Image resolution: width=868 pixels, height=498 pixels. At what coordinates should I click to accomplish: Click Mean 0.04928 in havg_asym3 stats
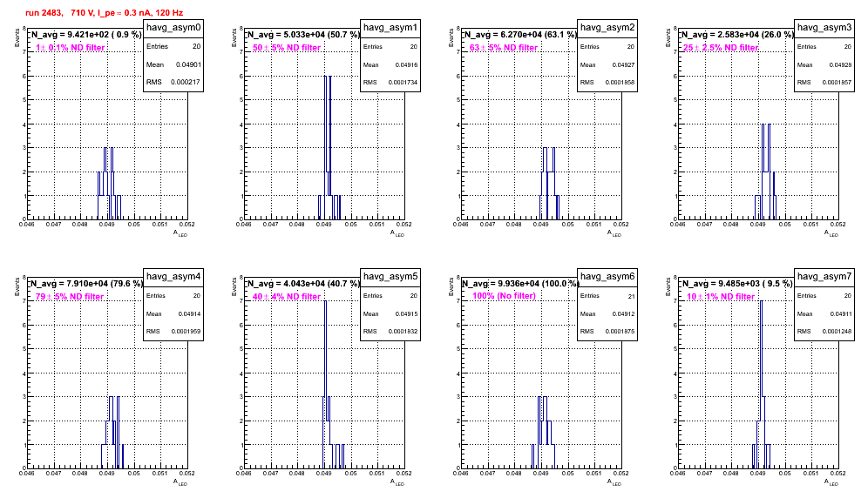(x=824, y=64)
